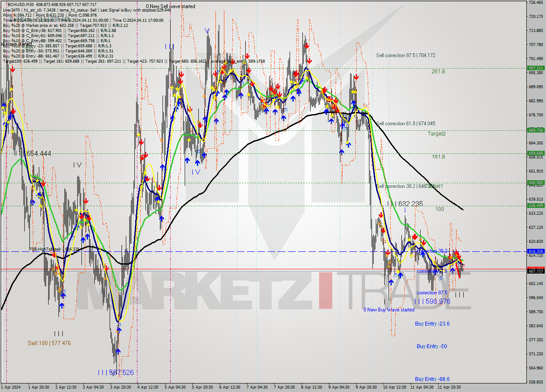Click the 'Buy %10 @ C_Entry38: 617.901' line

coord(59,30)
